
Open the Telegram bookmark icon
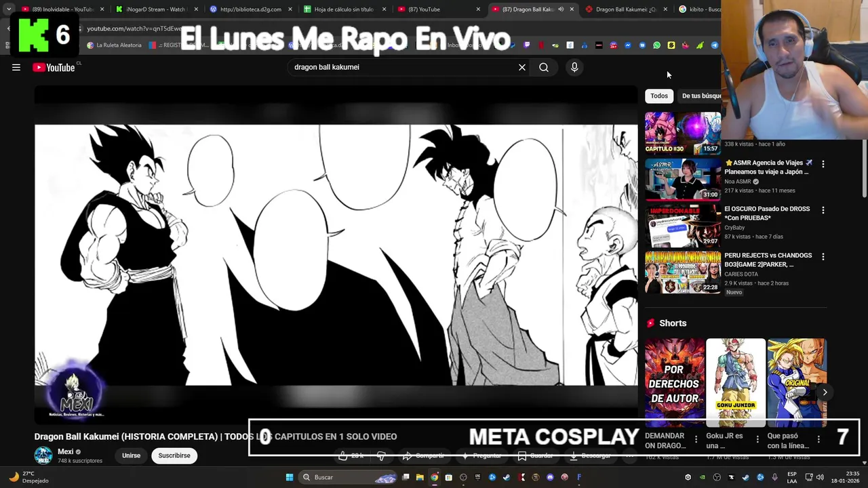point(715,45)
